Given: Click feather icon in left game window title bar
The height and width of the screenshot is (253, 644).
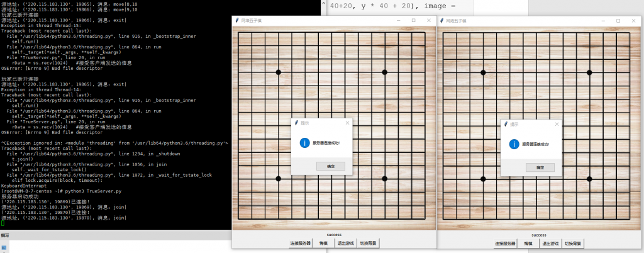Looking at the screenshot, I should pyautogui.click(x=237, y=21).
